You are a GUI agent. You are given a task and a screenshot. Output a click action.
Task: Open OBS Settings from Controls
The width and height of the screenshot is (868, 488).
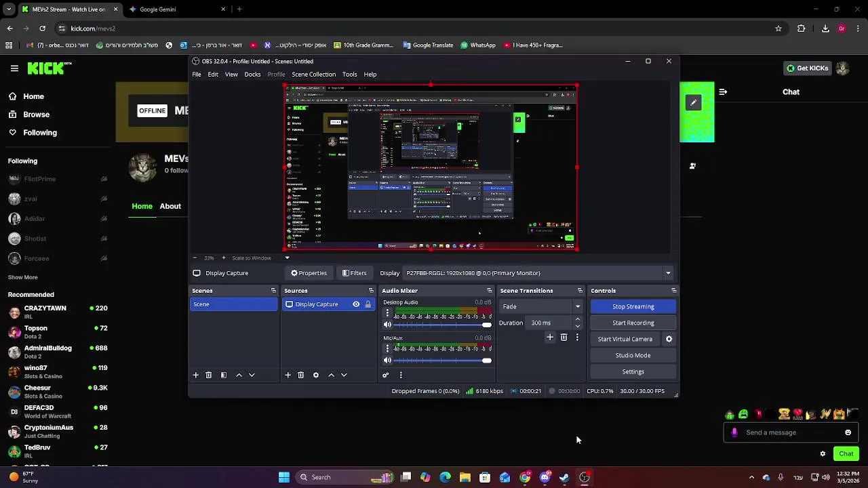tap(633, 371)
